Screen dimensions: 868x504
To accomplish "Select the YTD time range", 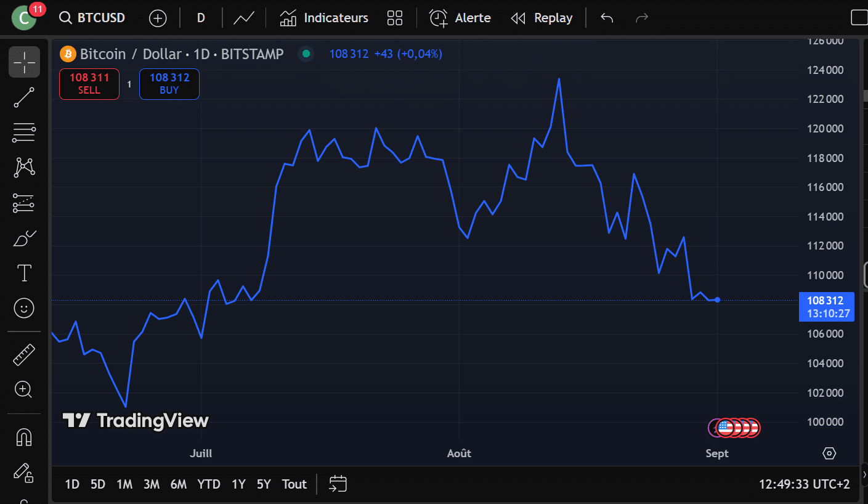I will (x=209, y=484).
